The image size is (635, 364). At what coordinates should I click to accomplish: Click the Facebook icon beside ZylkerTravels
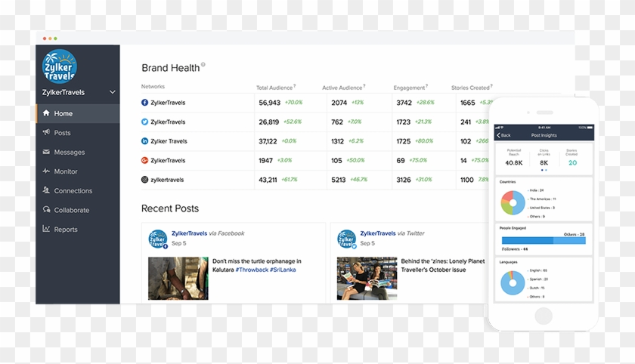point(145,103)
